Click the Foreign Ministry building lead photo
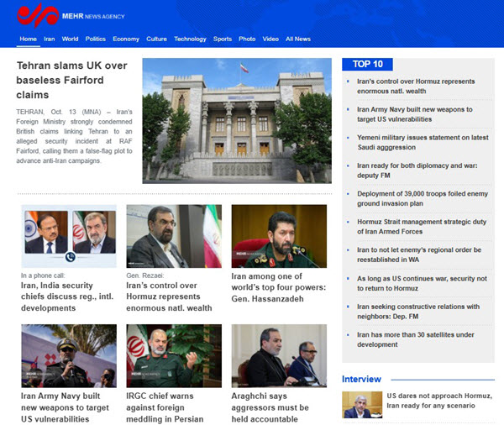Screen dimensions: 504x425 (237, 121)
